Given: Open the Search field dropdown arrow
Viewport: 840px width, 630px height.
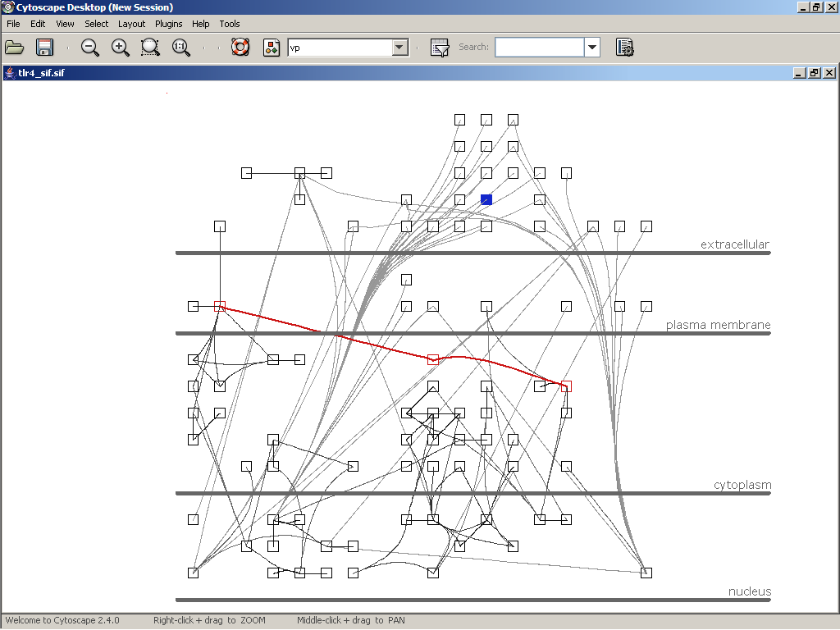Looking at the screenshot, I should tap(592, 48).
